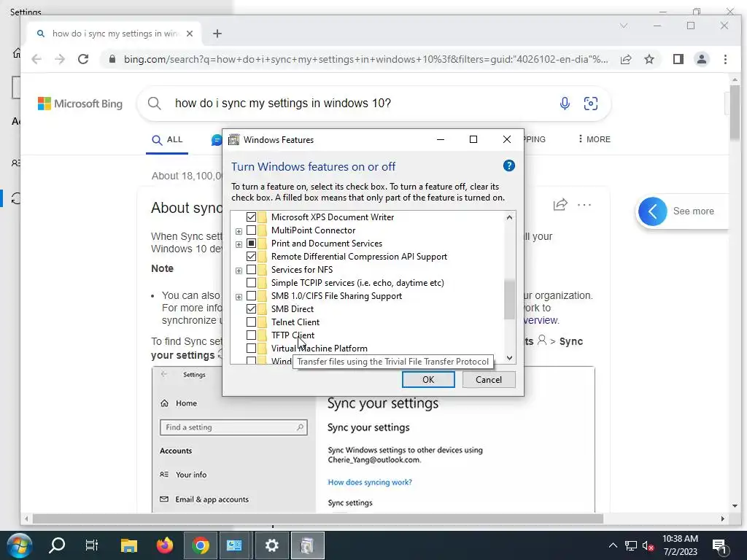Open Chrome side panel icon
Screen dimensions: 747x560
[x=678, y=59]
